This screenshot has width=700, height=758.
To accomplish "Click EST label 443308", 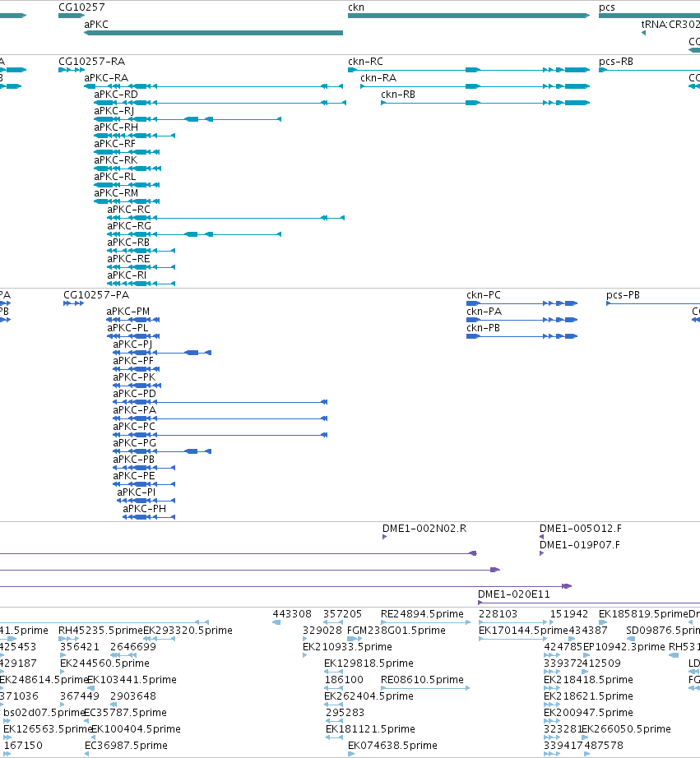I will [x=292, y=614].
